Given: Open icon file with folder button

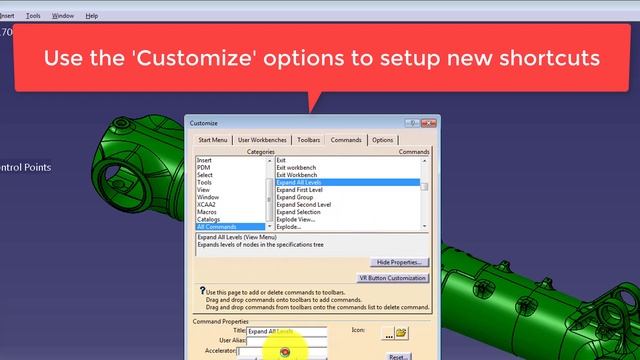Looking at the screenshot, I should coord(401,333).
